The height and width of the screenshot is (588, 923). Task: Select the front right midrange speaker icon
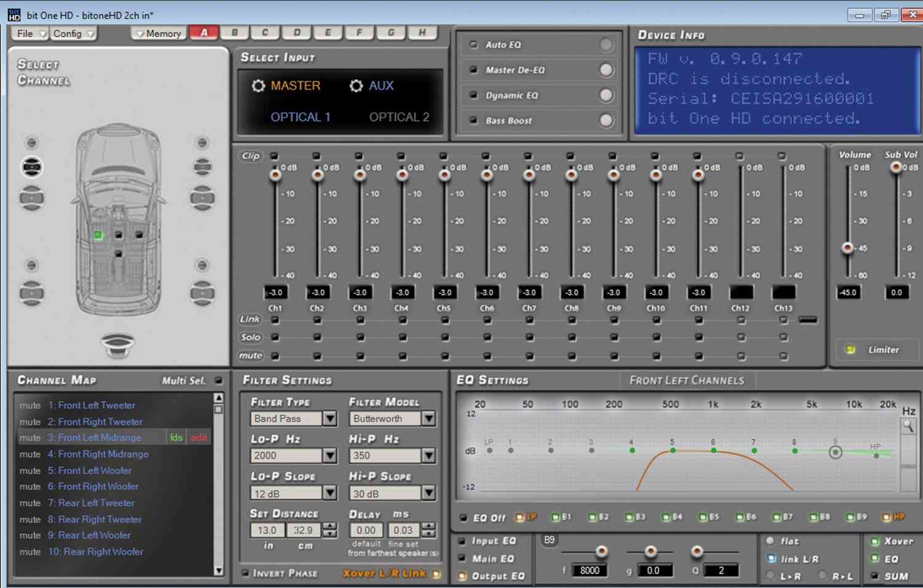tap(202, 167)
